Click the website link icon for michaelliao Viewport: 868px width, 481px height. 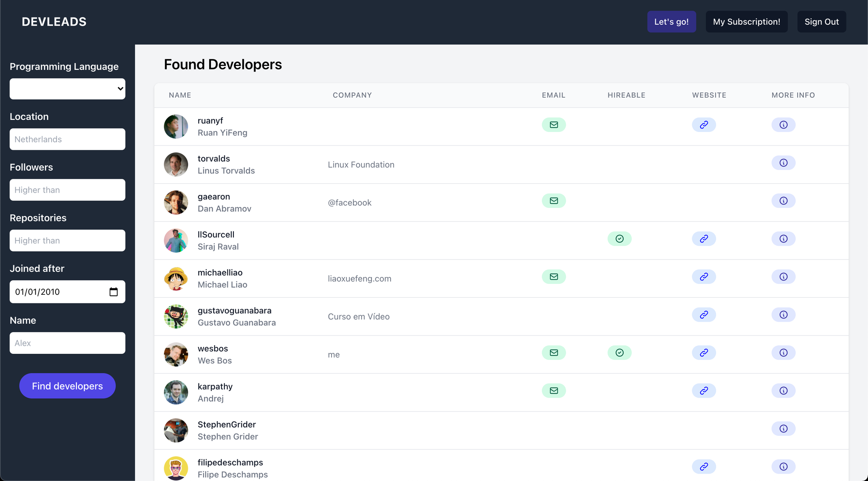(x=704, y=277)
